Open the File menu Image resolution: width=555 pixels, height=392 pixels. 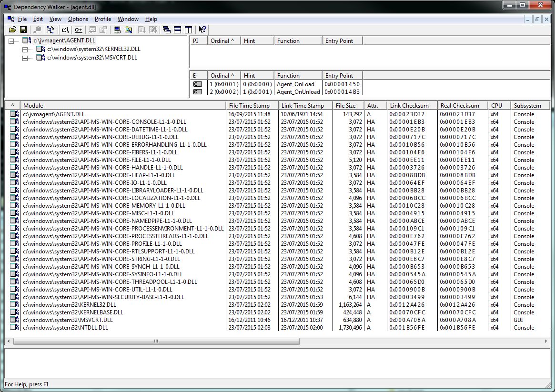22,19
